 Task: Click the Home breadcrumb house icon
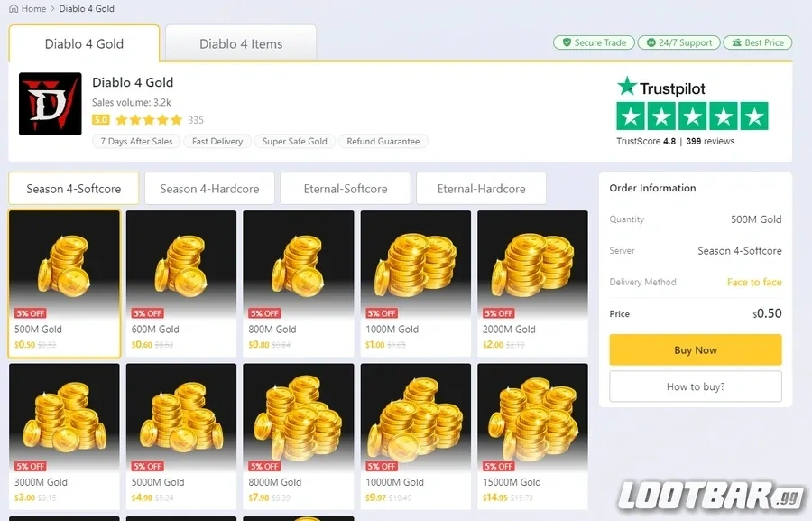coord(14,8)
